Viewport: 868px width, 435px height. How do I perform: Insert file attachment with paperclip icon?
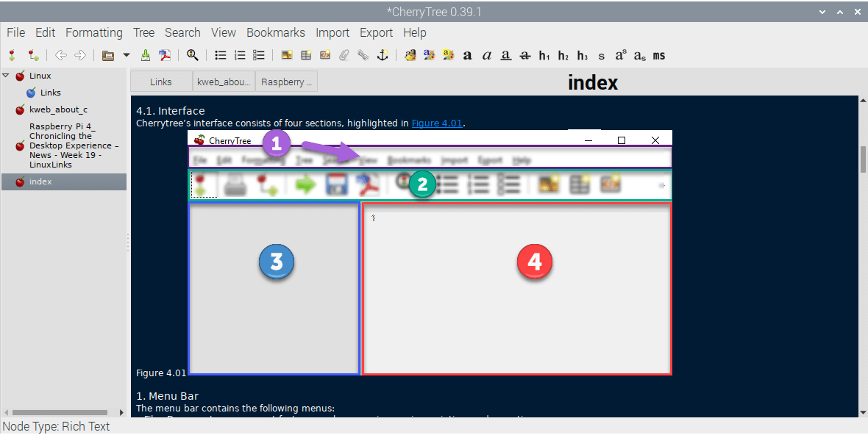coord(344,55)
